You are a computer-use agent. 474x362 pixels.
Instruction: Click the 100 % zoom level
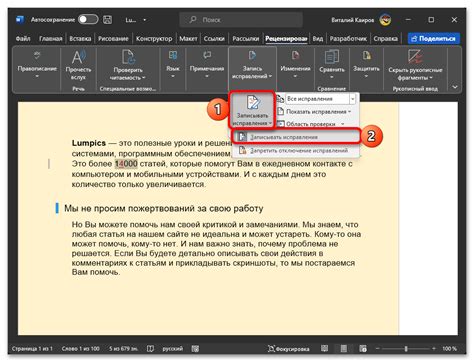tap(449, 349)
